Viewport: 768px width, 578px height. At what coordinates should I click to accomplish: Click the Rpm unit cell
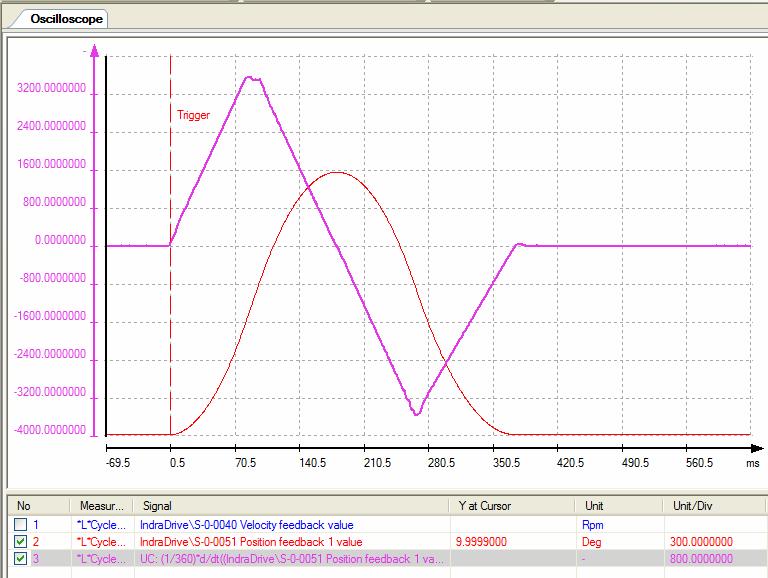593,525
